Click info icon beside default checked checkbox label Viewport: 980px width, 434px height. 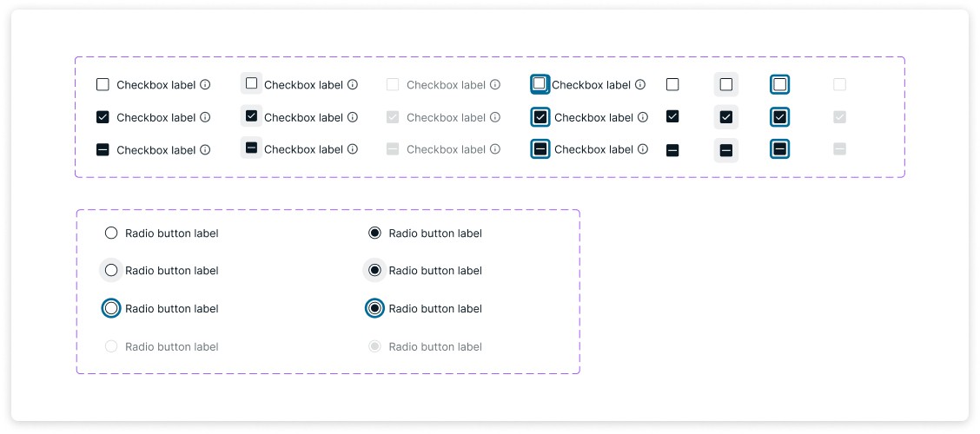pos(205,117)
